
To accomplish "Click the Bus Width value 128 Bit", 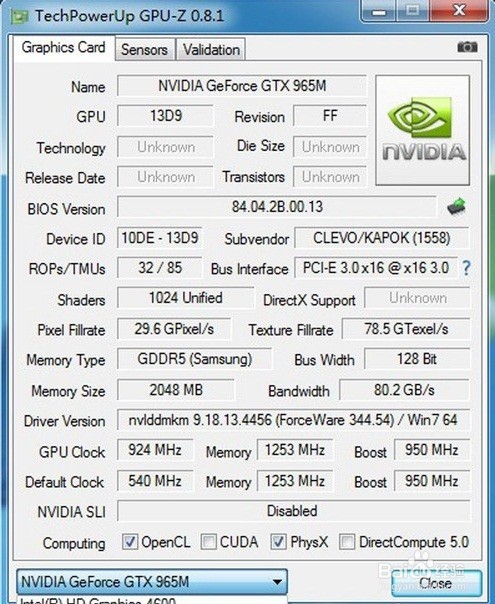I will (417, 359).
